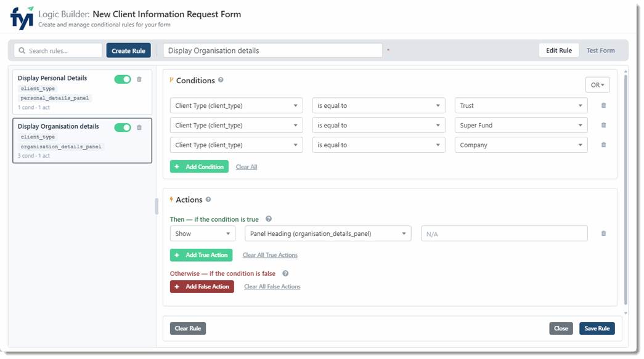Open the Show action type dropdown
Screen dimensions: 644x359
(203, 233)
